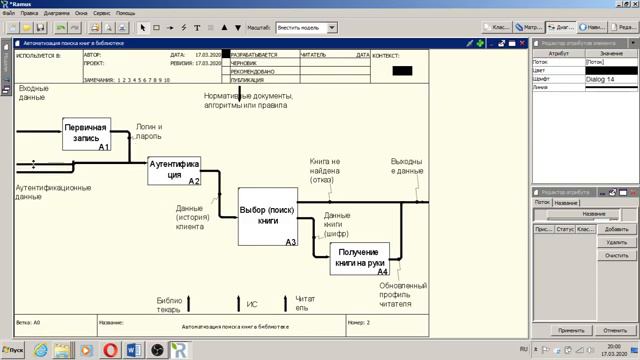Click the detach window icon in diagram title bar
The height and width of the screenshot is (360, 640).
coord(502,43)
